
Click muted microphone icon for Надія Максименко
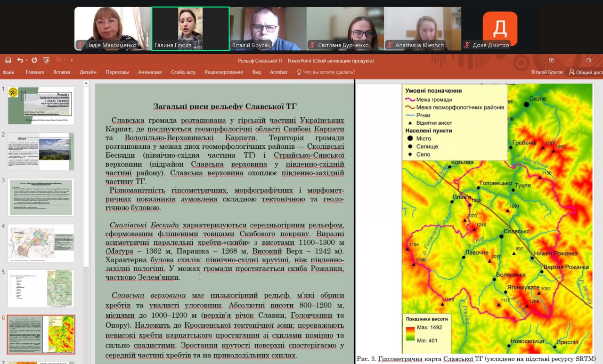pos(81,45)
